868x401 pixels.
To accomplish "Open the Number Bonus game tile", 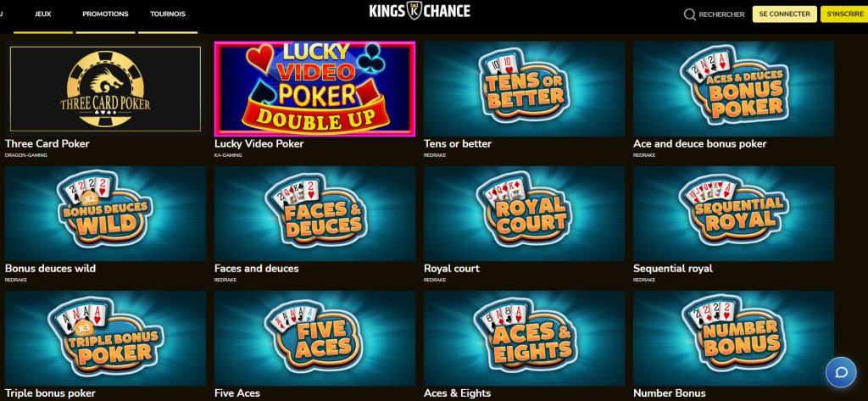I will click(x=733, y=338).
